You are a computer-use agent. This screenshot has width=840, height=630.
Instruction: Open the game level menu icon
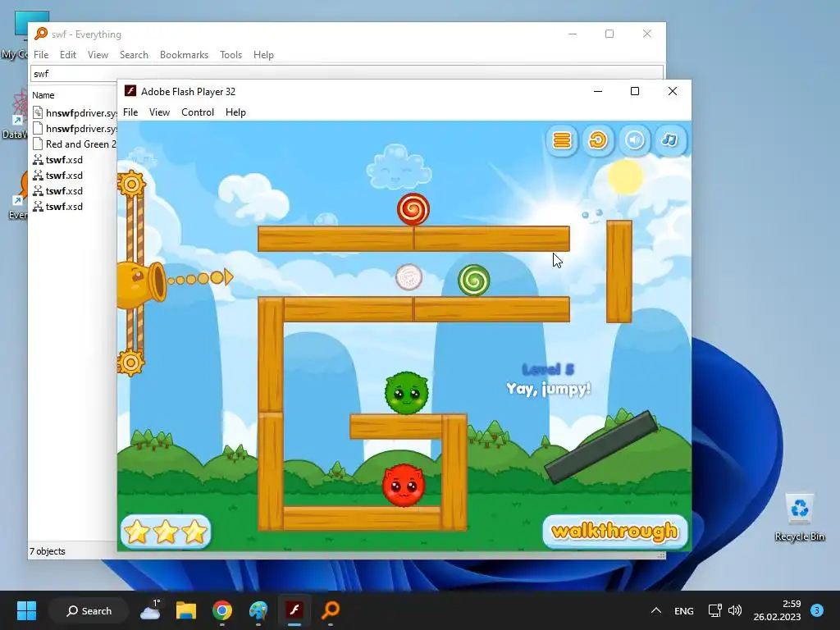(561, 140)
